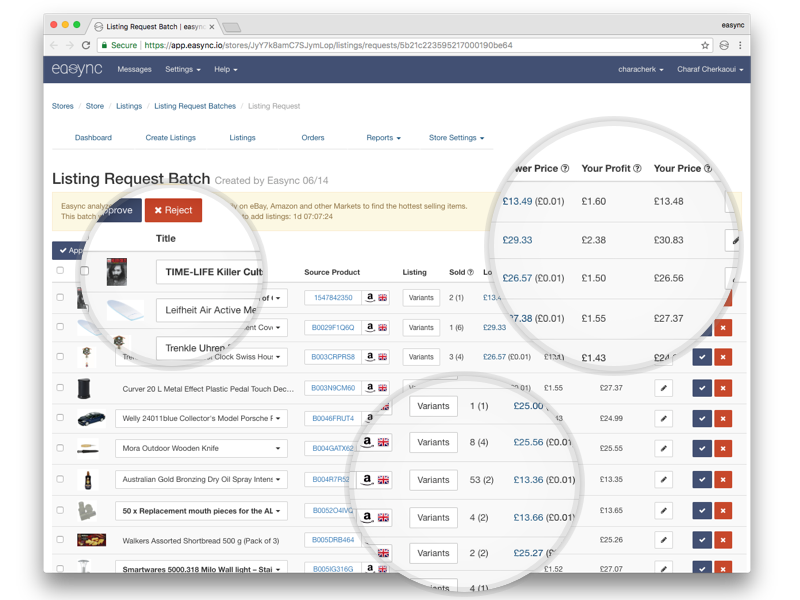Reject the 50 x Replacement mouth pieces listing
Screen dimensions: 800x600
723,511
